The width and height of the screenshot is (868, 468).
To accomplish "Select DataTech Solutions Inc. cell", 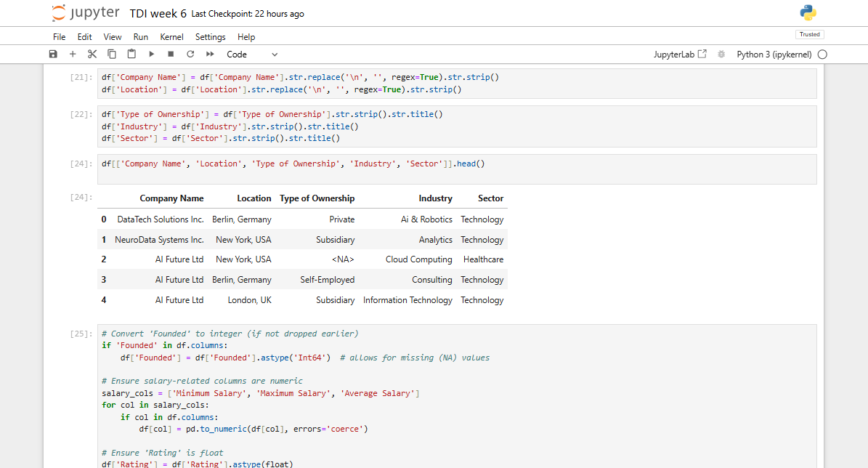I will 161,219.
